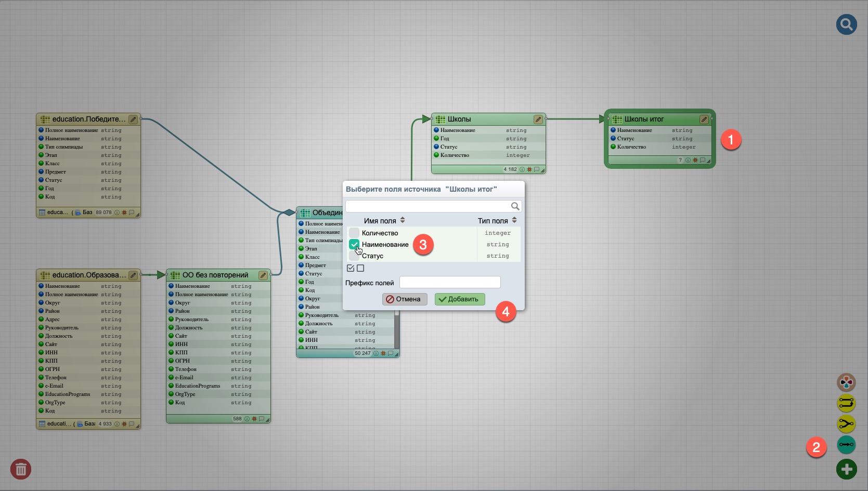
Task: Sort by Тип поля column arrows
Action: pyautogui.click(x=514, y=220)
